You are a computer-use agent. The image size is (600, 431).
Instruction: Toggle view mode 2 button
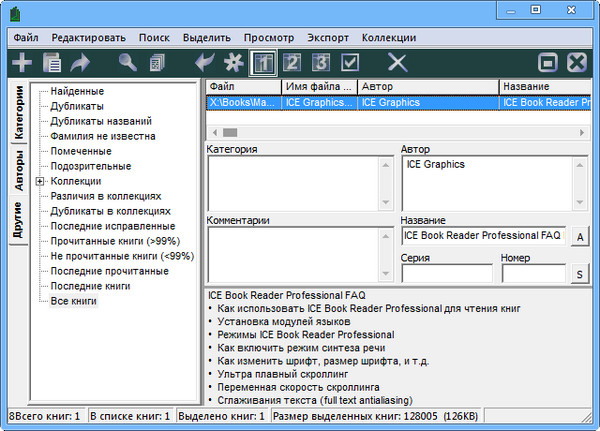click(x=292, y=63)
